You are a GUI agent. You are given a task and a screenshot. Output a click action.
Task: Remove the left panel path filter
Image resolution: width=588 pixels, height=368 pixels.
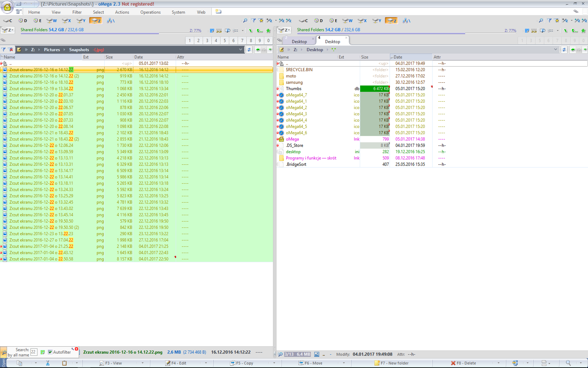tap(10, 50)
